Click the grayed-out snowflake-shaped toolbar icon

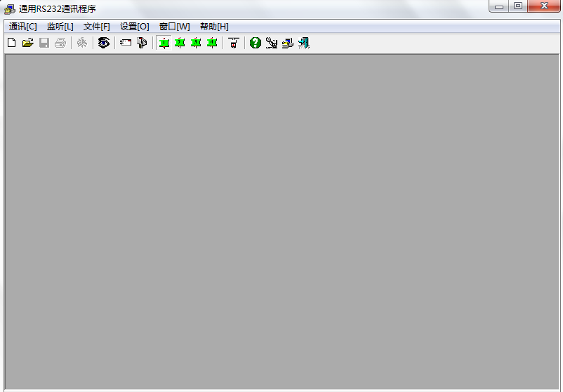82,43
